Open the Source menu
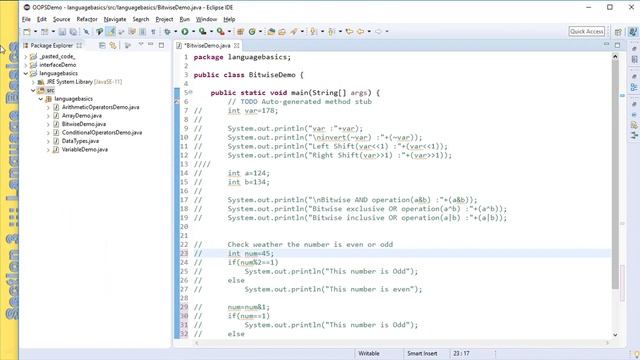Screen dimensions: 640x360 click(x=62, y=19)
